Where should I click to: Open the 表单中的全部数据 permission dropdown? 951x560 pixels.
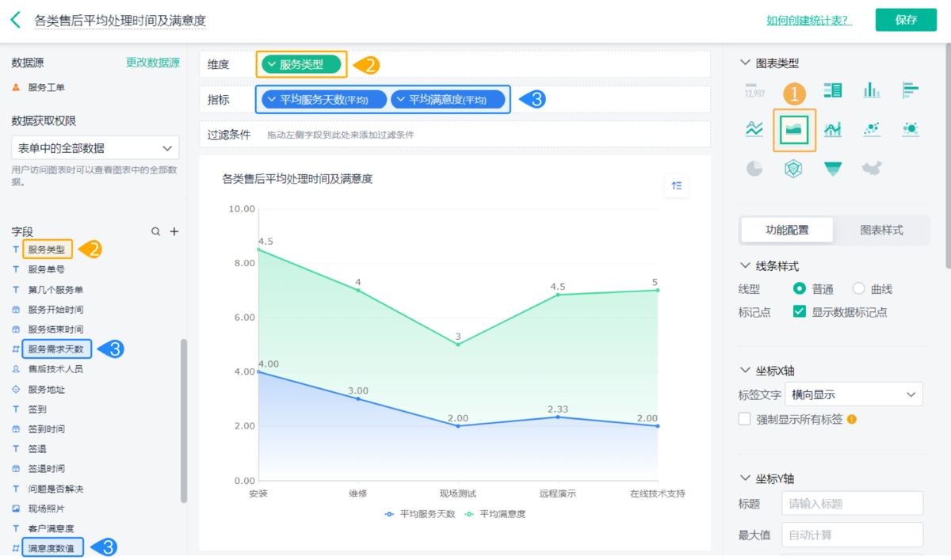(95, 148)
